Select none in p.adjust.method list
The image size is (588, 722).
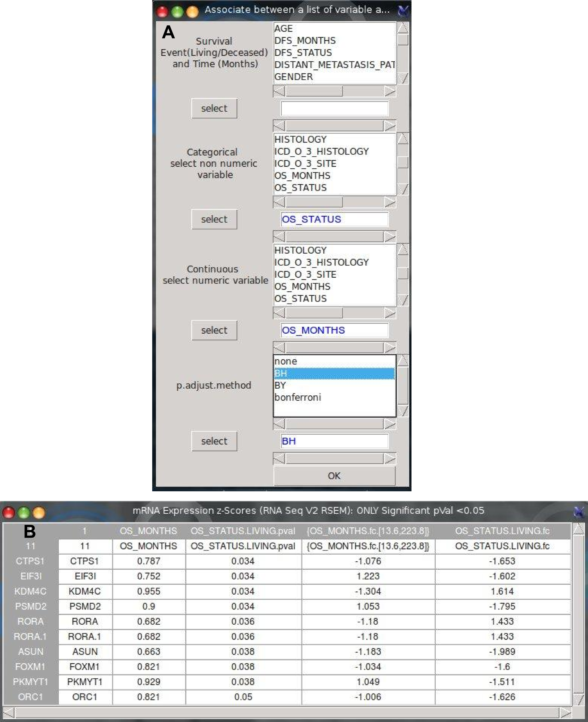point(286,361)
